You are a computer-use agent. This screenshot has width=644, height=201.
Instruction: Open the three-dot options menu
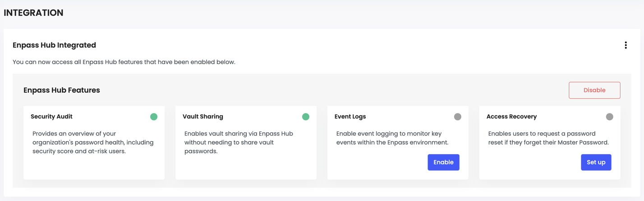click(626, 45)
